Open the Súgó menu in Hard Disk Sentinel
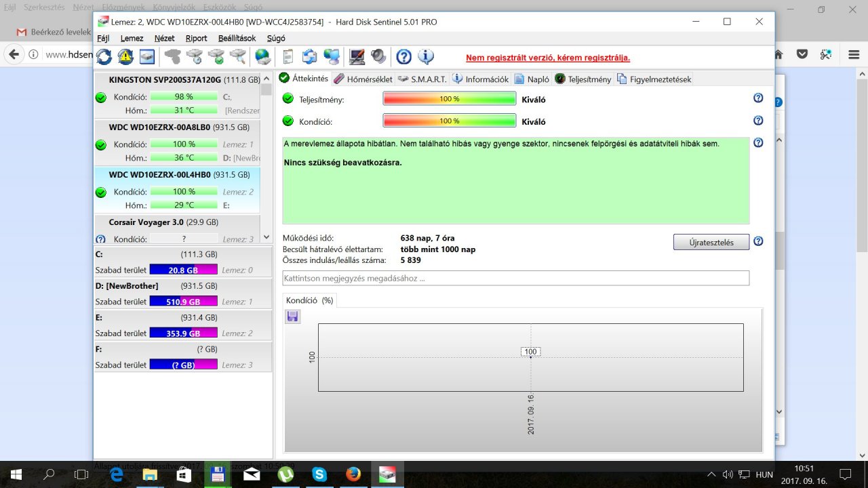868x488 pixels. 276,39
